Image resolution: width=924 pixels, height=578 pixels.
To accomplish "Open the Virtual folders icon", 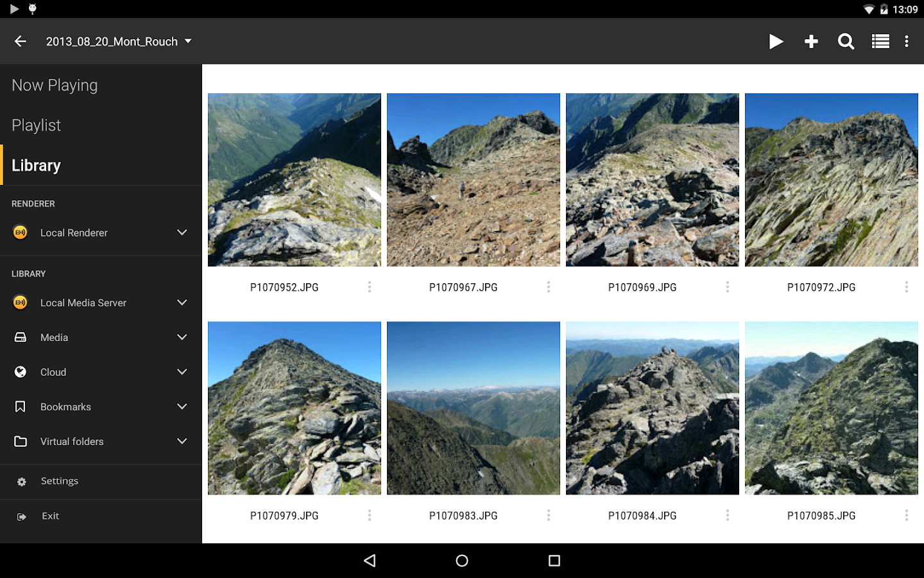I will tap(20, 441).
